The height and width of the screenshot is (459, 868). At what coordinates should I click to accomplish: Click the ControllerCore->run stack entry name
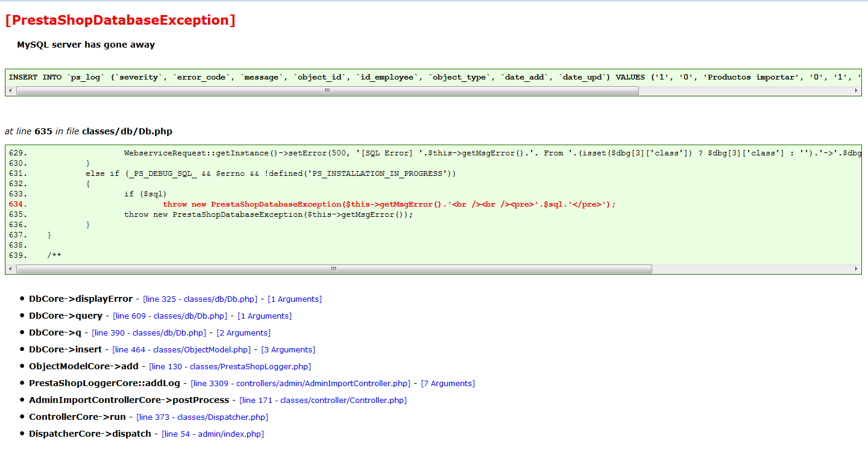(78, 417)
